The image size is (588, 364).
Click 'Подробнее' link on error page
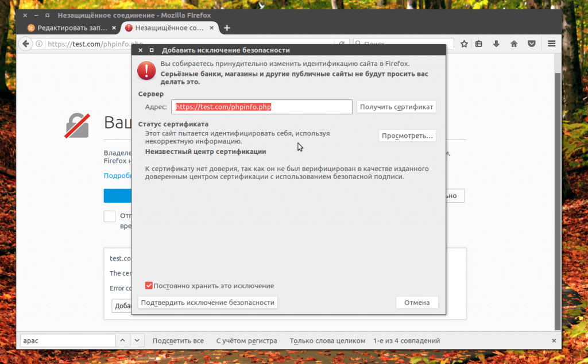[x=117, y=176]
